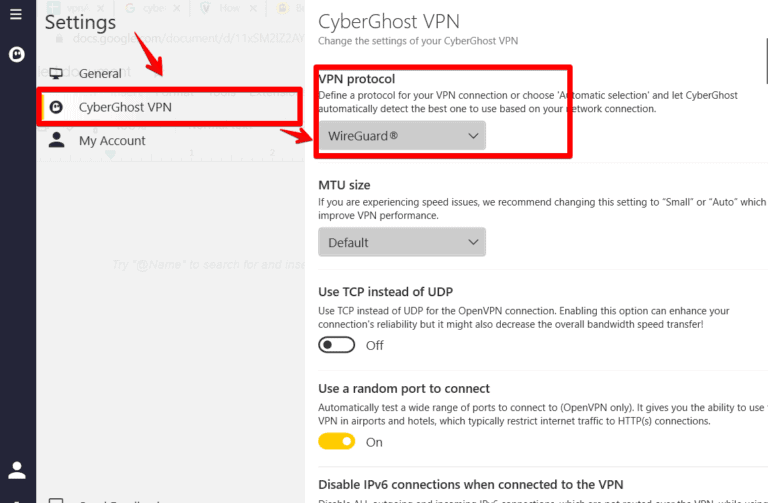Click the user profile icon at sidebar bottom

(x=17, y=470)
